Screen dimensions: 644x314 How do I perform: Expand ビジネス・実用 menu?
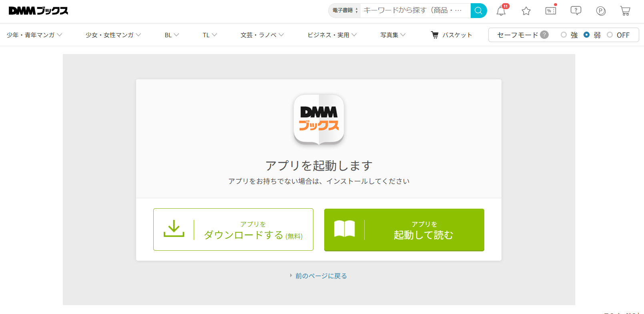click(332, 35)
